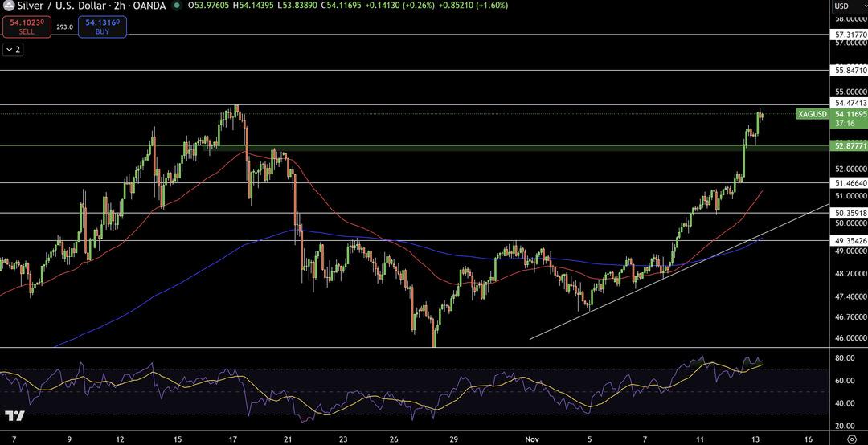The image size is (868, 445).
Task: Expand the collapsed indicator legend showing 2
Action: (13, 50)
